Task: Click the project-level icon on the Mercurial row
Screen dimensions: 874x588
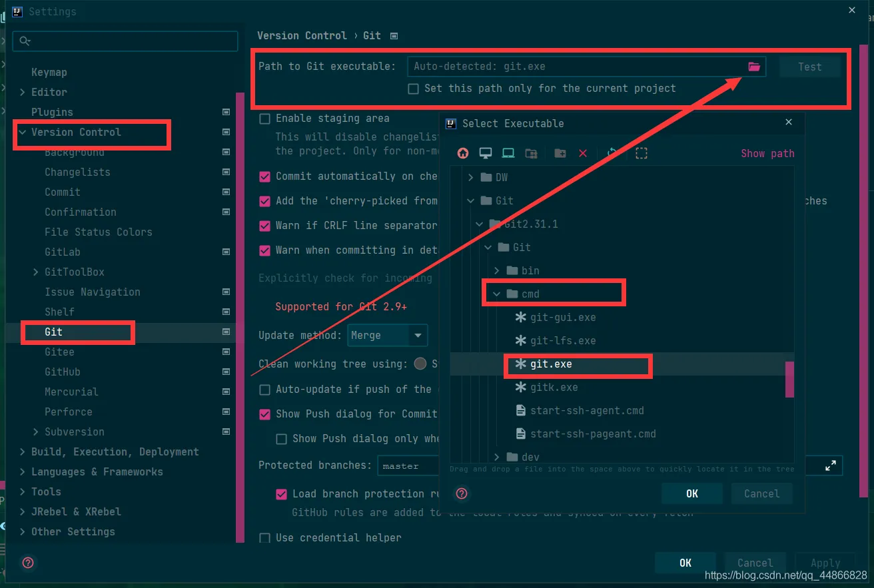Action: [226, 392]
